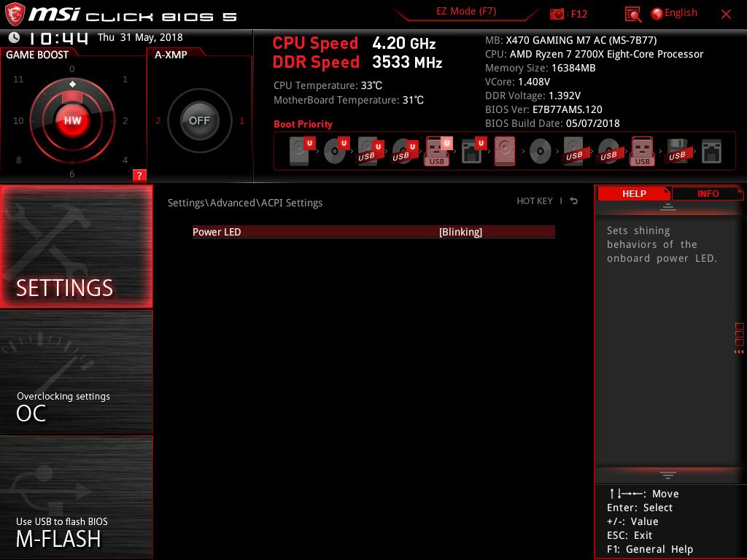Click the bottom grip handle of help panel
Image resolution: width=747 pixels, height=560 pixels.
coord(668,475)
